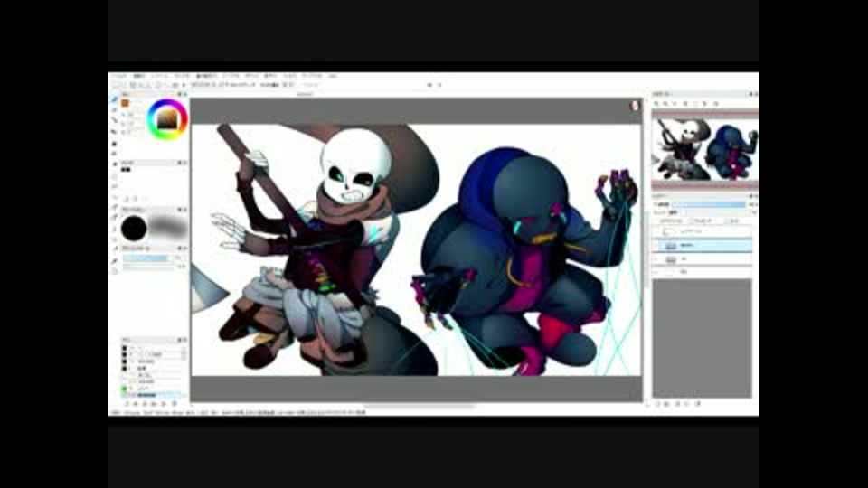The height and width of the screenshot is (488, 868).
Task: Click the Navigator fit-to-window icon
Action: click(x=675, y=103)
